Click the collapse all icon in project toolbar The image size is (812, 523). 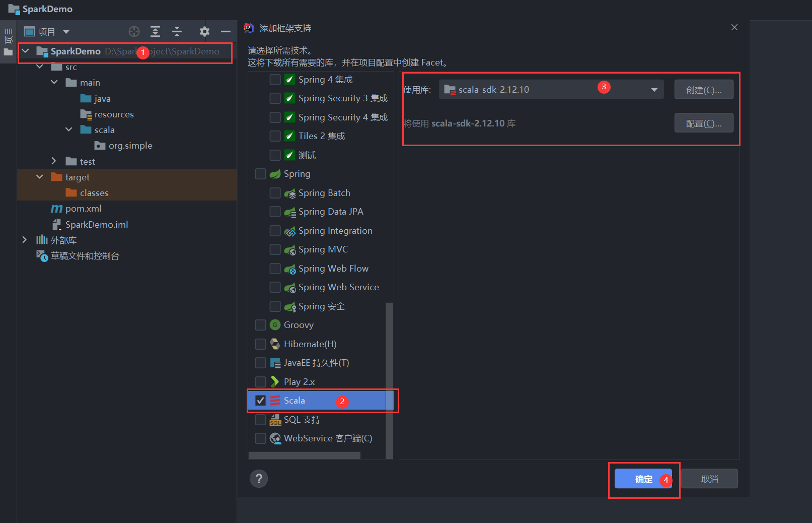coord(177,32)
